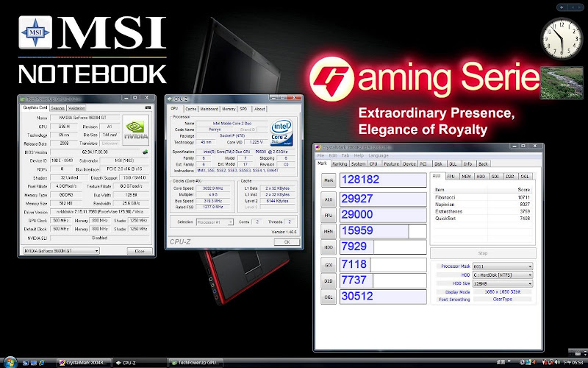Click the ALU benchmark button
Screen dimensions: 588x368
coord(329,199)
